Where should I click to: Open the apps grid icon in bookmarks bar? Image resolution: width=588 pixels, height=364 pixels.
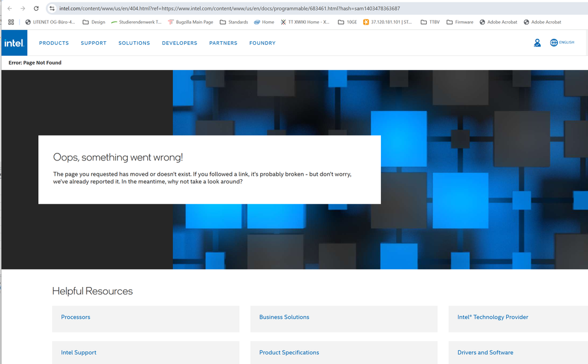[11, 22]
